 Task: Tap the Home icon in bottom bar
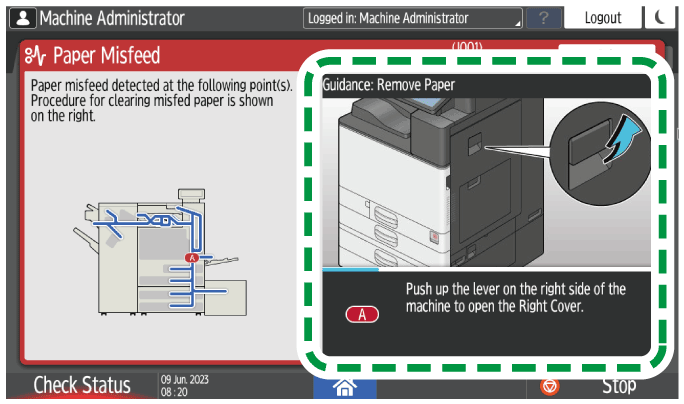(x=345, y=386)
